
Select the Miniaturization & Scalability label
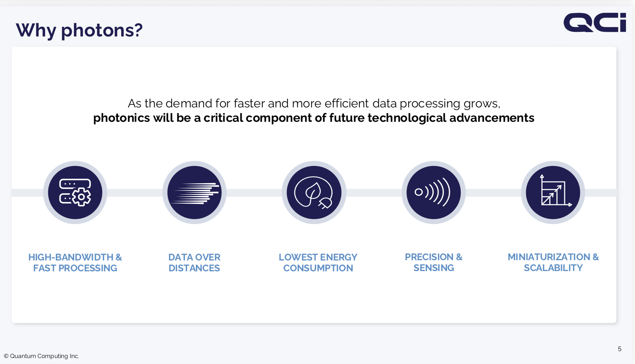click(x=553, y=262)
